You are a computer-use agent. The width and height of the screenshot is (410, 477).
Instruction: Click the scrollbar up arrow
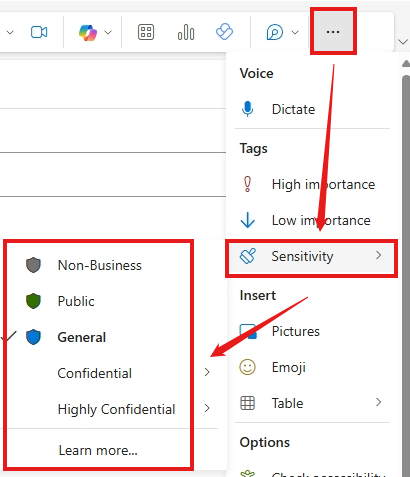(406, 63)
